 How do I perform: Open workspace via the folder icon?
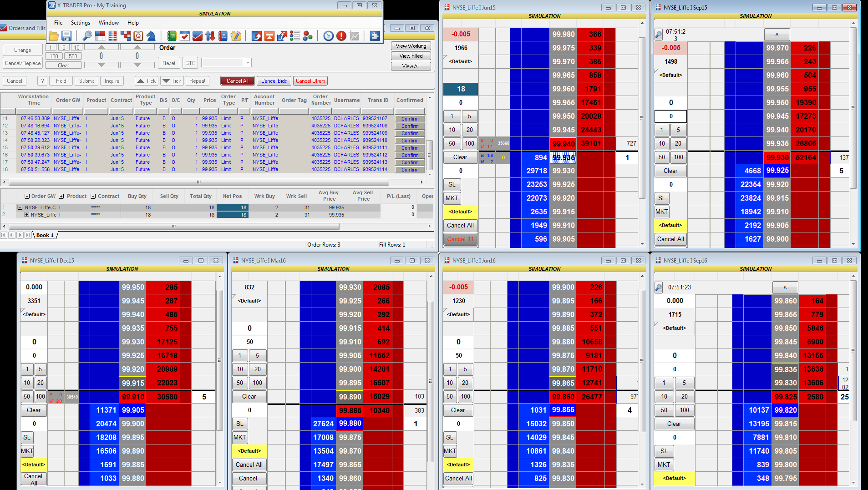[54, 36]
